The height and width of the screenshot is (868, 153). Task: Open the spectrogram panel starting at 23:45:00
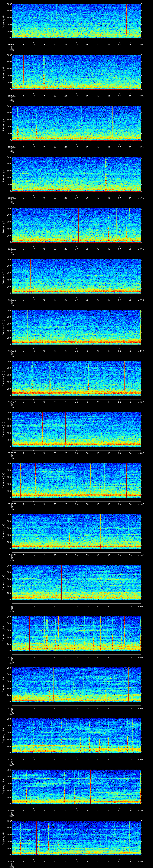76,735
